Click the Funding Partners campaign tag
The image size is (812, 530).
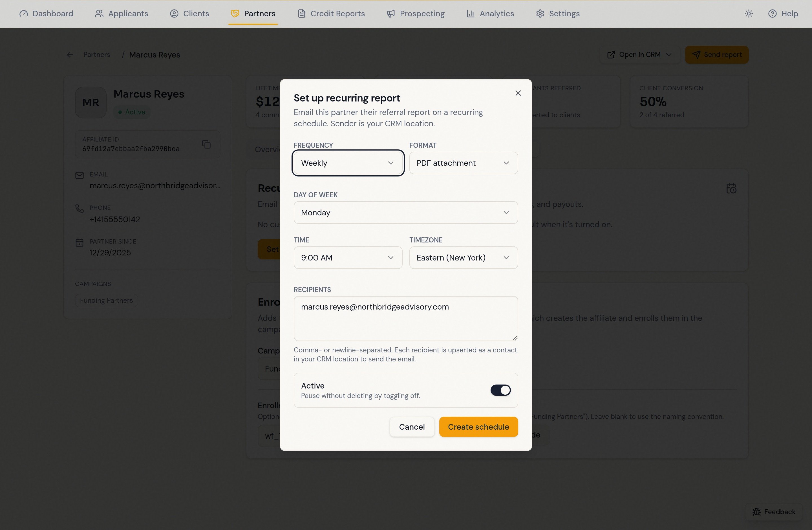107,301
